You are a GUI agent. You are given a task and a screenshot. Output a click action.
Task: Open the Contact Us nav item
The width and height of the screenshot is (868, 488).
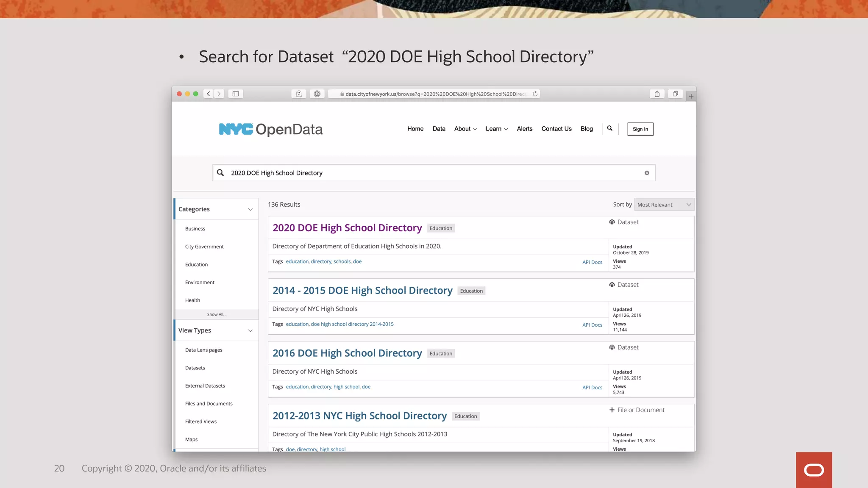coord(556,129)
